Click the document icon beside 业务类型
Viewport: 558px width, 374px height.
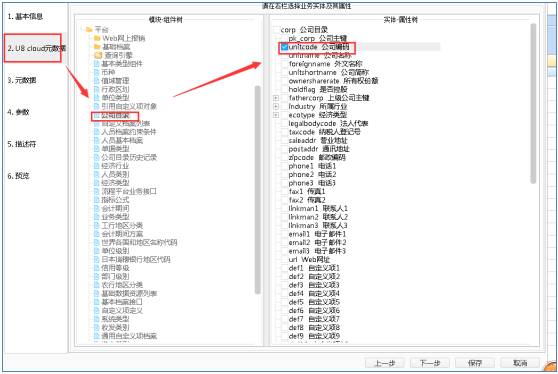pyautogui.click(x=96, y=217)
